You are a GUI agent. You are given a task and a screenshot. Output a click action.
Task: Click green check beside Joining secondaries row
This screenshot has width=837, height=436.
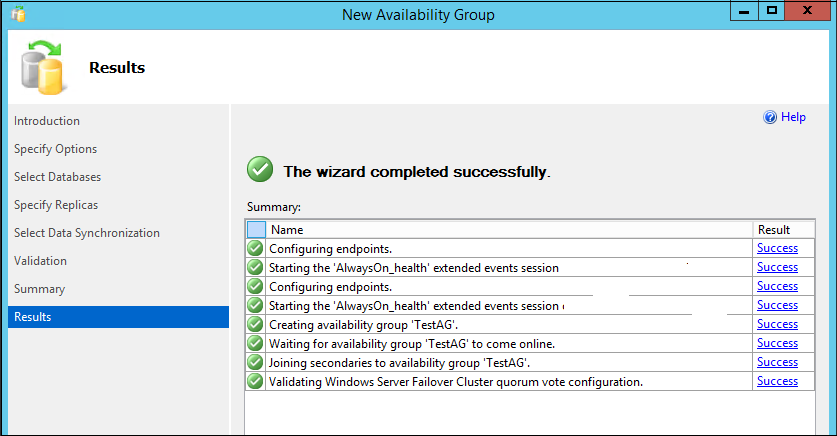click(256, 363)
